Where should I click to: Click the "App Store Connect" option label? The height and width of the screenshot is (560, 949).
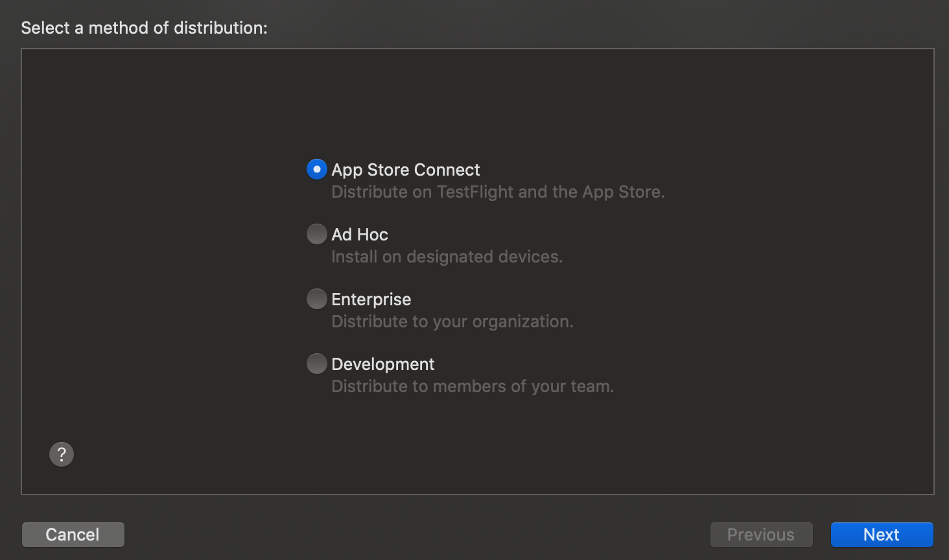[x=405, y=170]
